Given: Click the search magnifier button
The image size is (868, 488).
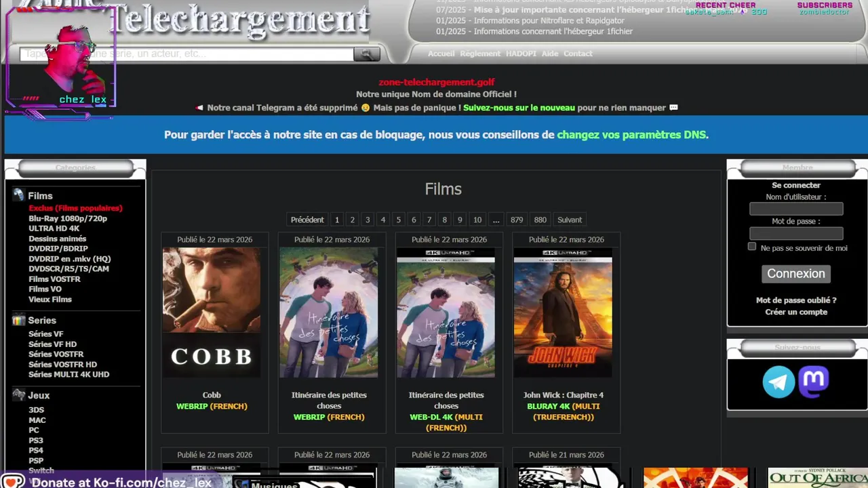Looking at the screenshot, I should click(367, 54).
